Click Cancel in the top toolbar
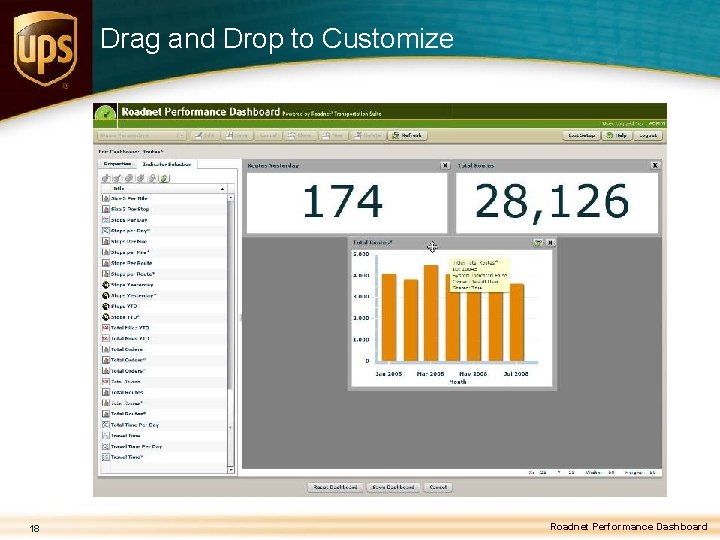The height and width of the screenshot is (540, 720). coord(267,135)
